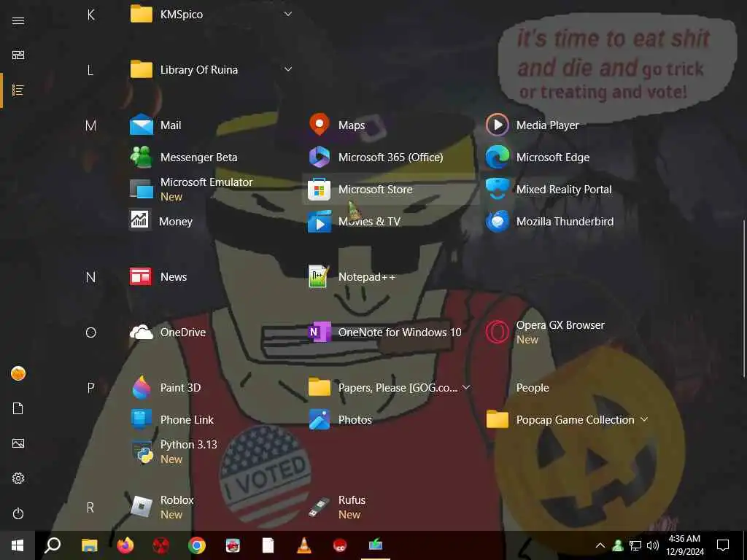The image size is (747, 560).
Task: Open Documents from Start sidebar
Action: [18, 408]
